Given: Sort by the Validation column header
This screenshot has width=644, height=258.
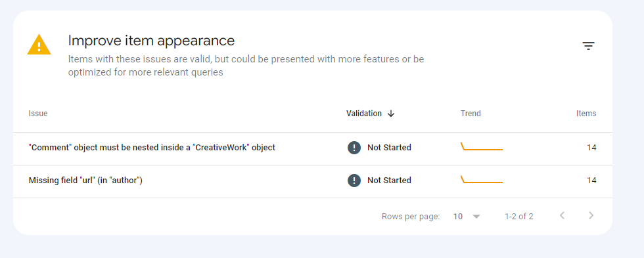Looking at the screenshot, I should [x=364, y=114].
